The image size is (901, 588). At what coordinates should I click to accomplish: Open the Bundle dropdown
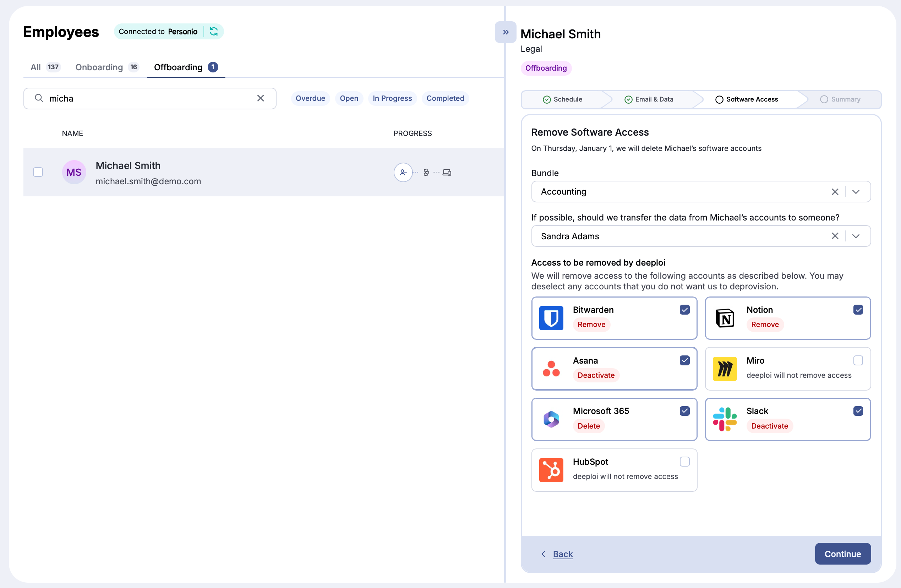[857, 192]
